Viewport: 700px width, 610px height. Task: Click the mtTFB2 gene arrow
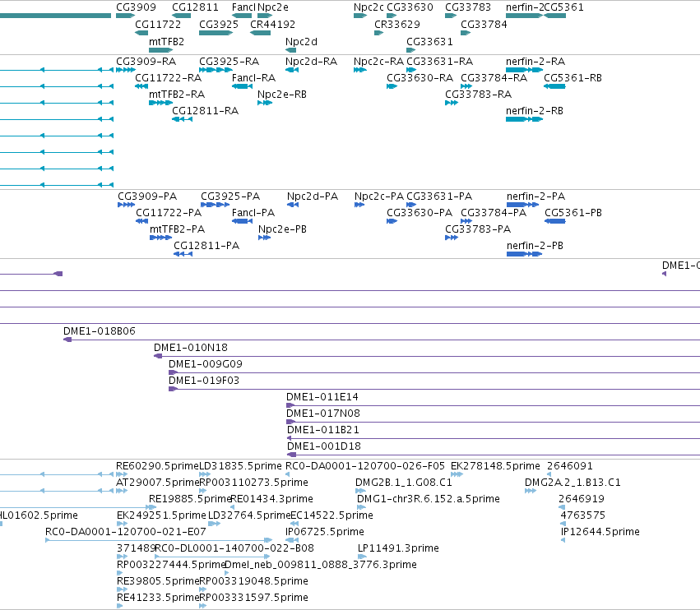[160, 50]
